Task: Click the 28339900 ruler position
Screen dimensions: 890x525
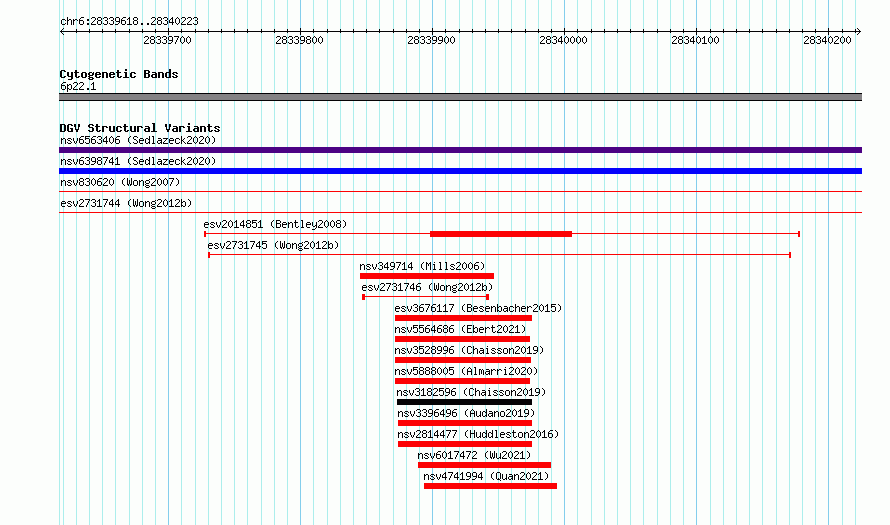Action: [431, 40]
